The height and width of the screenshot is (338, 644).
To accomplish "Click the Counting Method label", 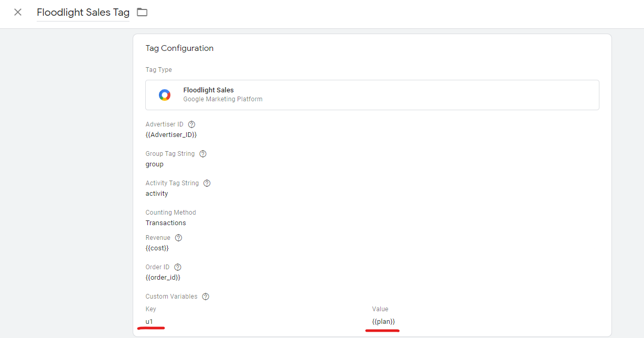I will 171,213.
